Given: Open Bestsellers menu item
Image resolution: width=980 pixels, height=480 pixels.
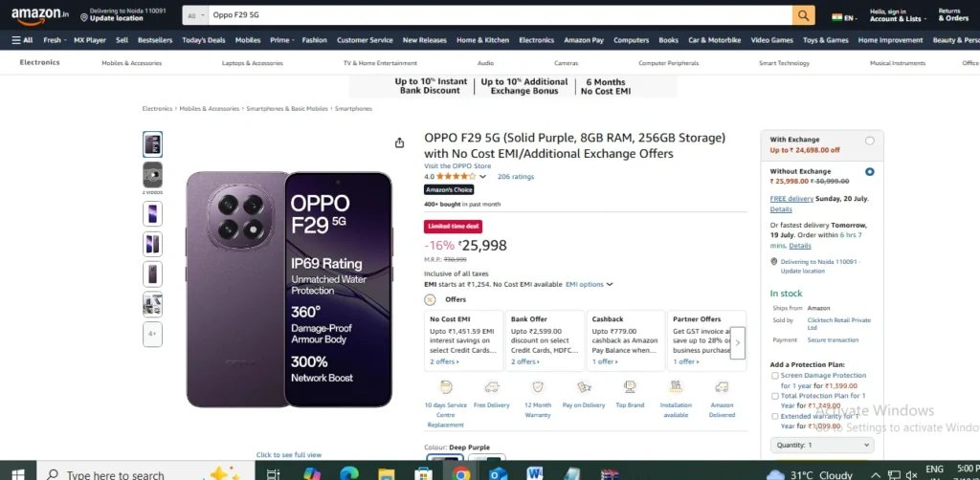Looking at the screenshot, I should coord(155,40).
